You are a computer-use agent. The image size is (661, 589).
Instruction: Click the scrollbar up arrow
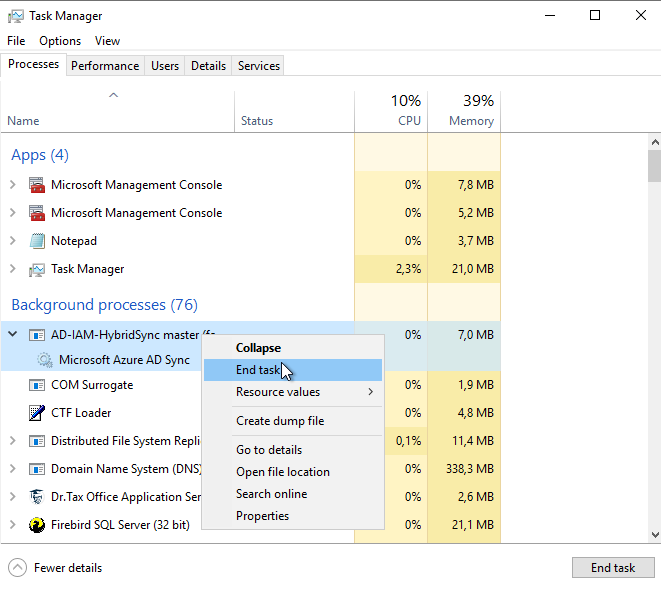[655, 143]
